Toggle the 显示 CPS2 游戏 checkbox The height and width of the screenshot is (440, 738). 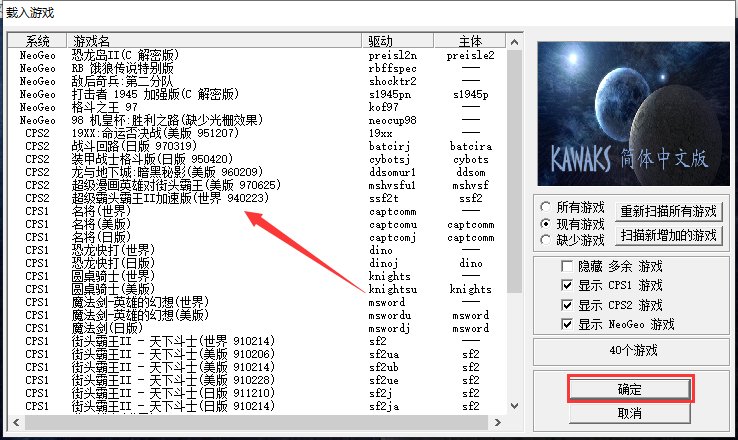point(567,305)
